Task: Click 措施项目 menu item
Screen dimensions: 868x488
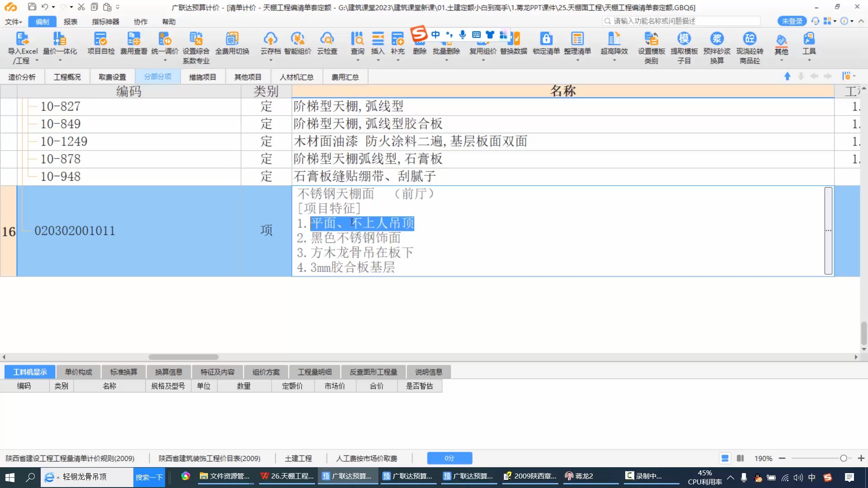Action: click(202, 76)
